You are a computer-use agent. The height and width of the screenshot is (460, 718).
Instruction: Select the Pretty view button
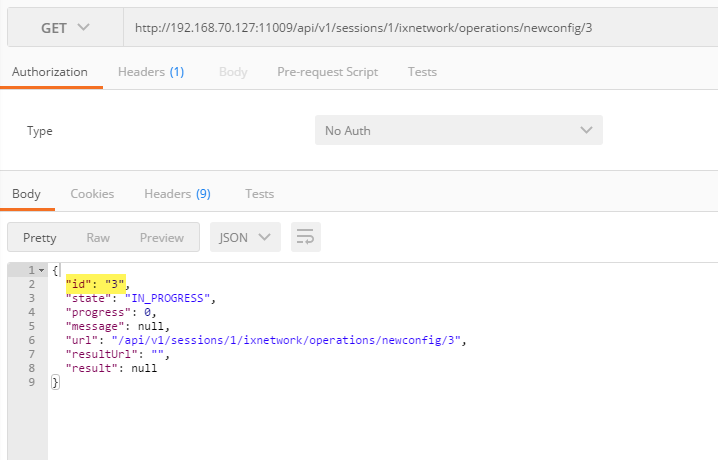point(40,237)
